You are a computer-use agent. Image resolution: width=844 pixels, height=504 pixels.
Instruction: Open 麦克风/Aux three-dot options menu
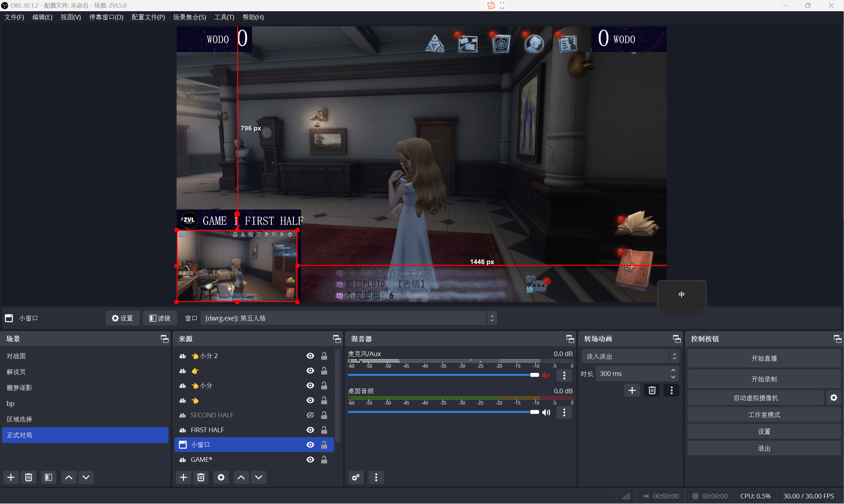coord(564,375)
